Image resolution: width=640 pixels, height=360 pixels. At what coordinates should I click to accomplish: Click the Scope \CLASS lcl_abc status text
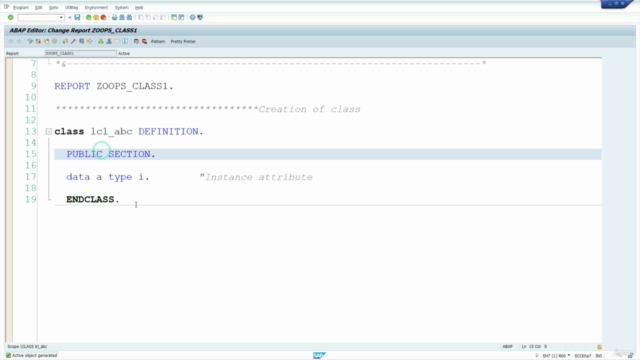27,347
